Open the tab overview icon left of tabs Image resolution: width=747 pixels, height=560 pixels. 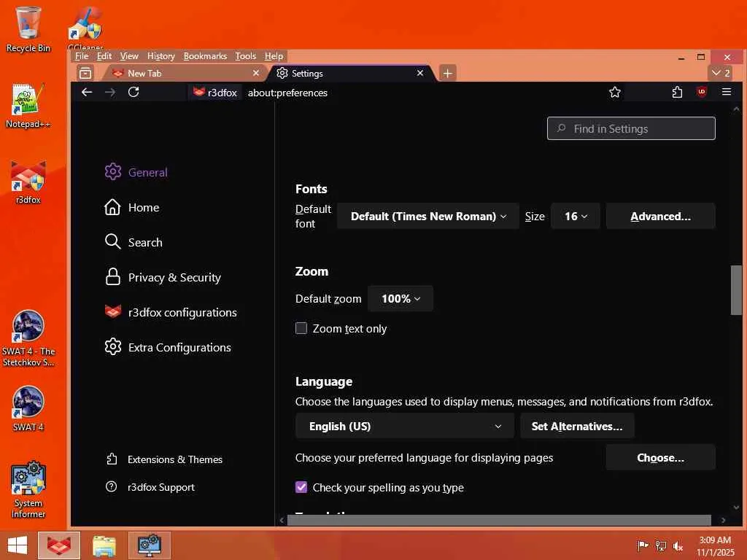85,73
